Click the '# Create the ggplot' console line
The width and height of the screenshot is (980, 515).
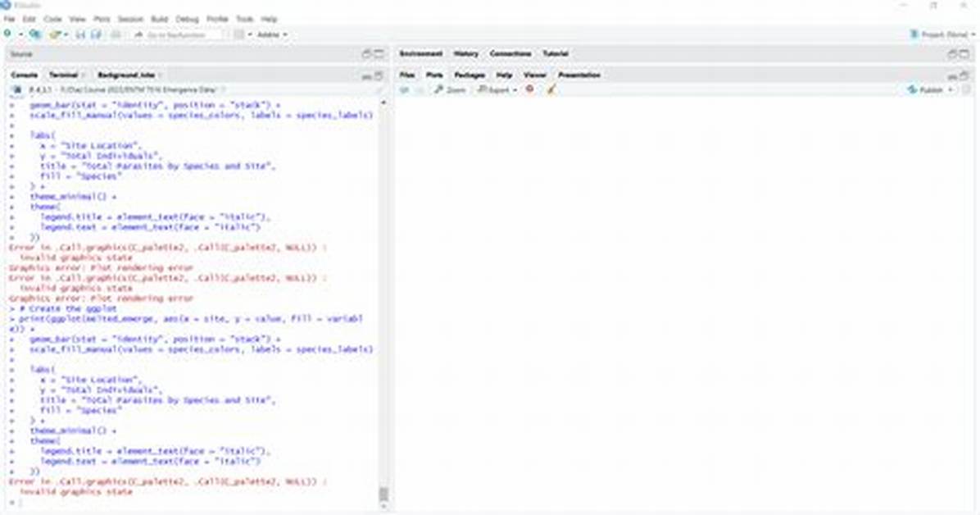63,308
